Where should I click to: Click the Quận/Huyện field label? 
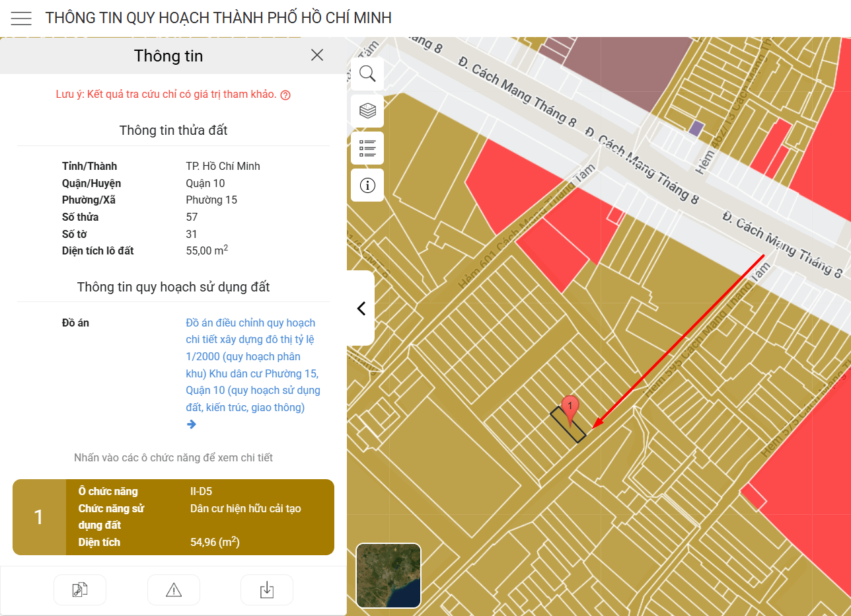pyautogui.click(x=91, y=183)
